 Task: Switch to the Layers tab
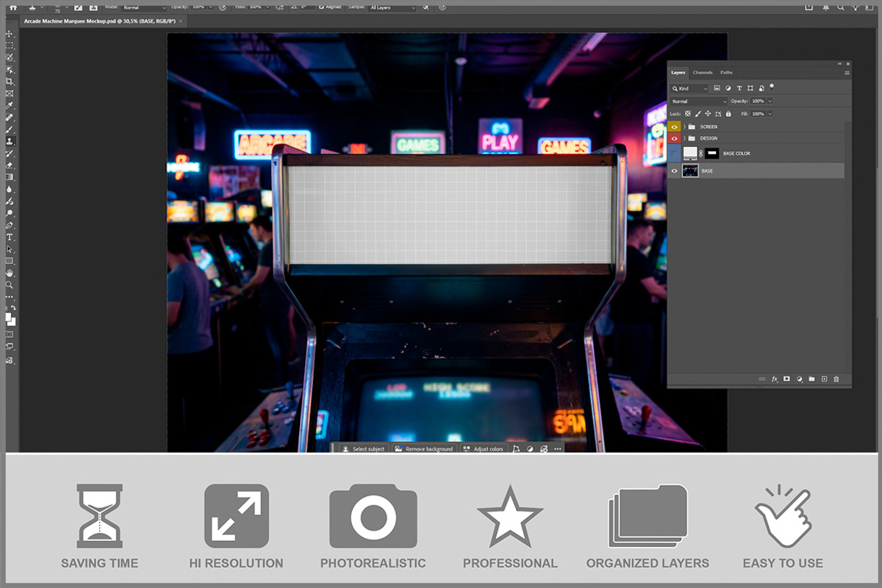click(x=678, y=73)
